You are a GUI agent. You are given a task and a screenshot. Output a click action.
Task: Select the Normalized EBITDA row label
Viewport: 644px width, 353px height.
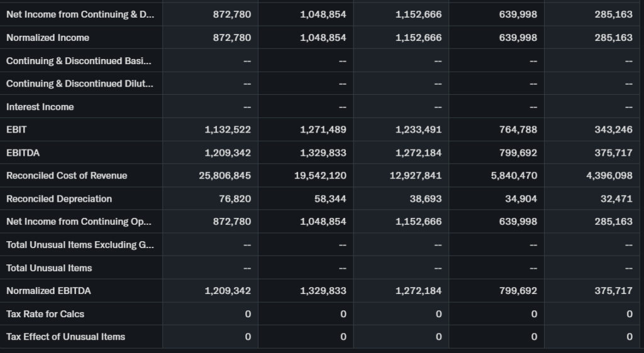click(48, 291)
